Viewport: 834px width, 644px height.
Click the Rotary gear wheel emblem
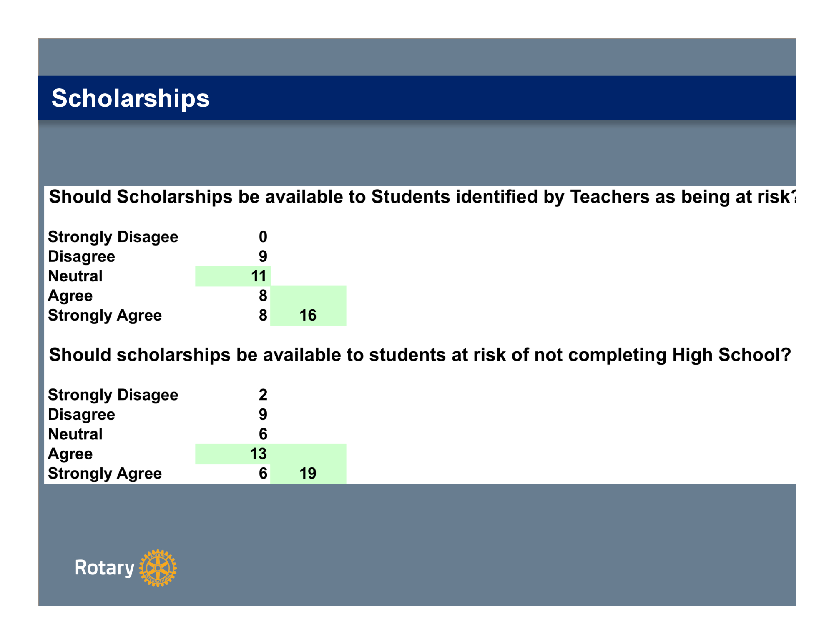[158, 568]
